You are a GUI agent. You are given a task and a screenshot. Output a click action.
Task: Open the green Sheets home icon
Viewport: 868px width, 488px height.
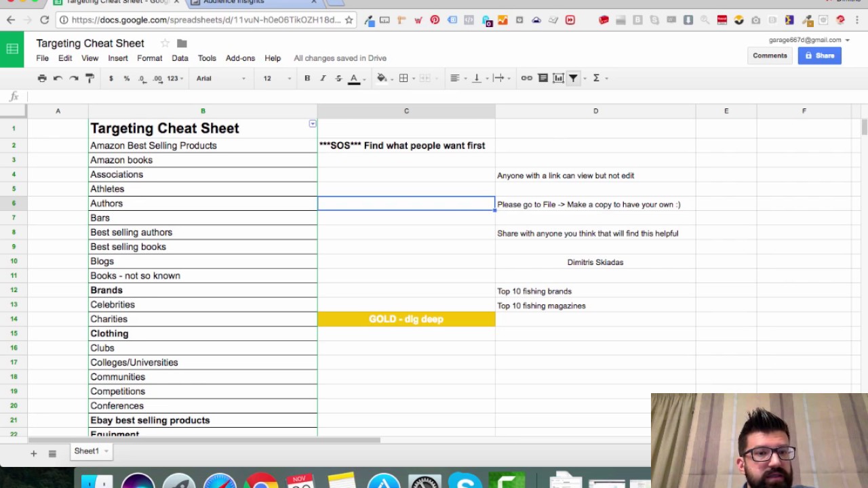click(x=12, y=49)
